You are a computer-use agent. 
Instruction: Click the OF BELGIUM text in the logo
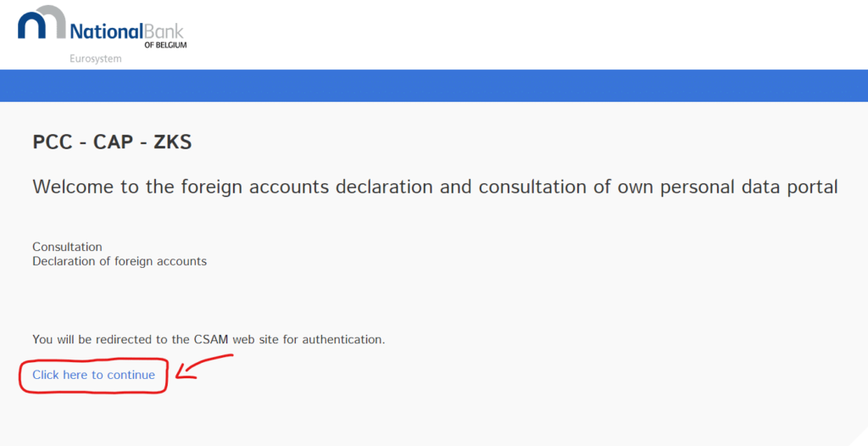(165, 45)
